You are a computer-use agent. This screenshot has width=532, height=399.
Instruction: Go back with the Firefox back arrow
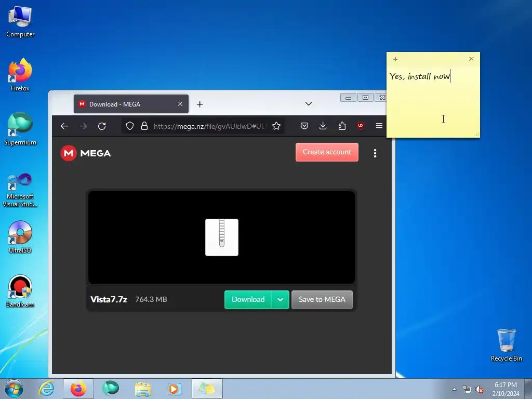[x=64, y=126]
